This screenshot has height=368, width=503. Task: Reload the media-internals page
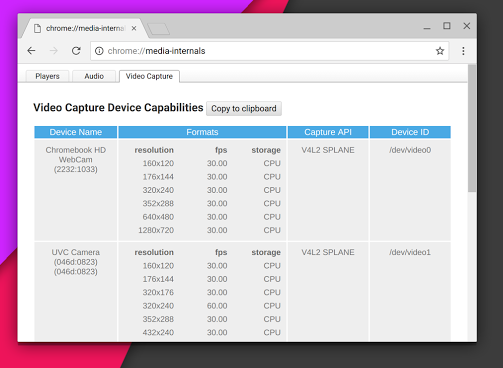pos(76,51)
